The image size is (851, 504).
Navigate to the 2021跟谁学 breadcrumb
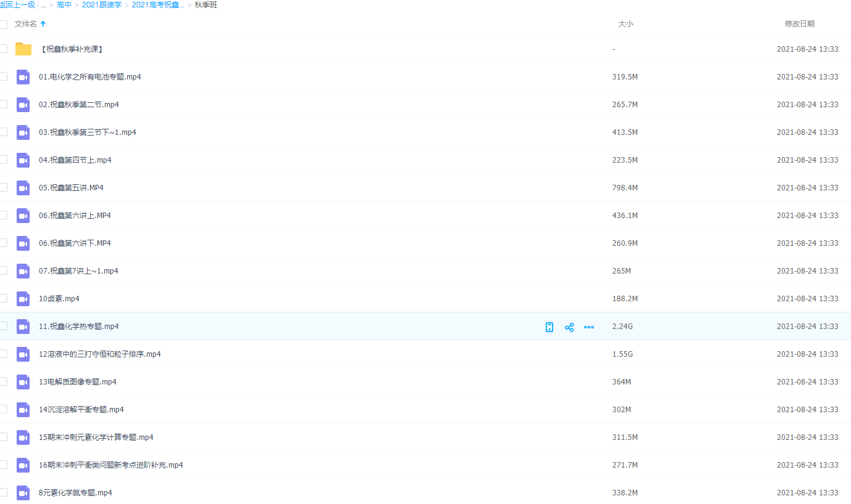click(101, 5)
